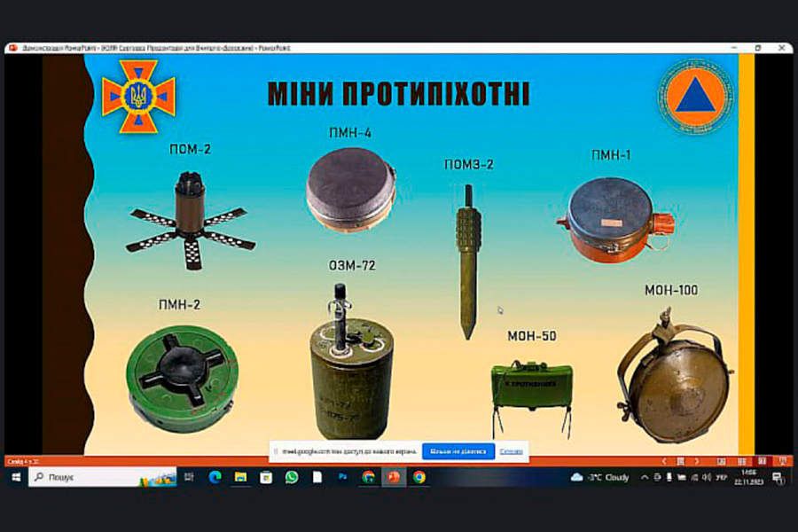This screenshot has width=798, height=532.
Task: Start the slideshow from the status bar
Action: [783, 461]
